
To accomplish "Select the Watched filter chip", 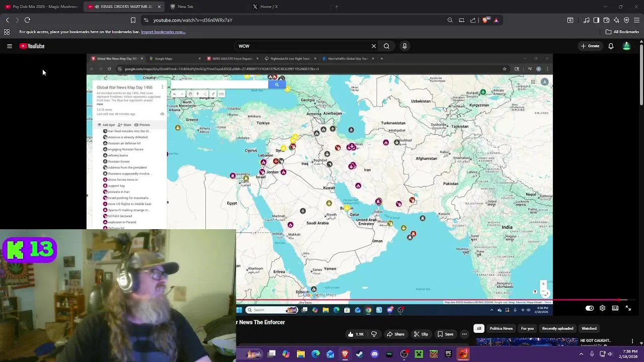I will pyautogui.click(x=589, y=328).
